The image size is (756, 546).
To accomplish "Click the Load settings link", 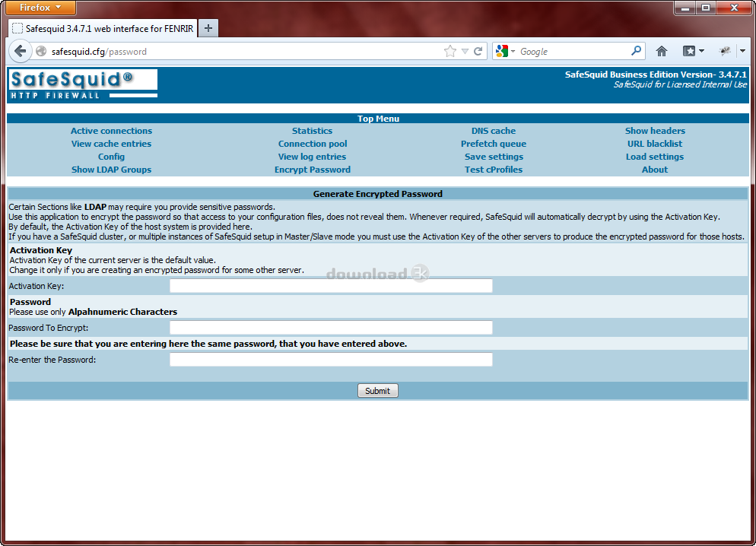I will tap(655, 157).
